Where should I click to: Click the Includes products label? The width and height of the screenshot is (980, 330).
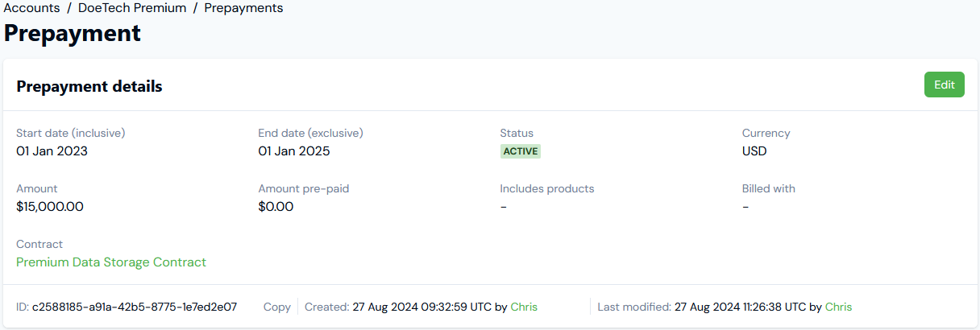[x=547, y=188]
